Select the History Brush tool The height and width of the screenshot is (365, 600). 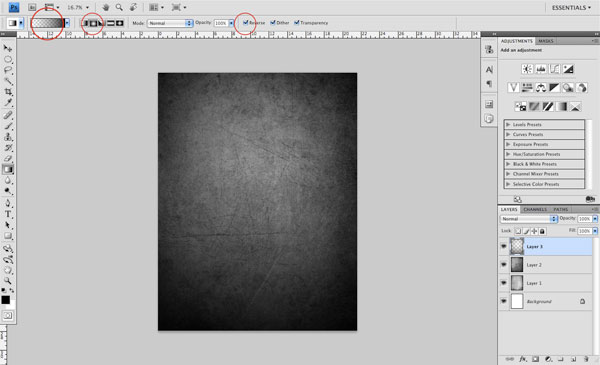8,148
